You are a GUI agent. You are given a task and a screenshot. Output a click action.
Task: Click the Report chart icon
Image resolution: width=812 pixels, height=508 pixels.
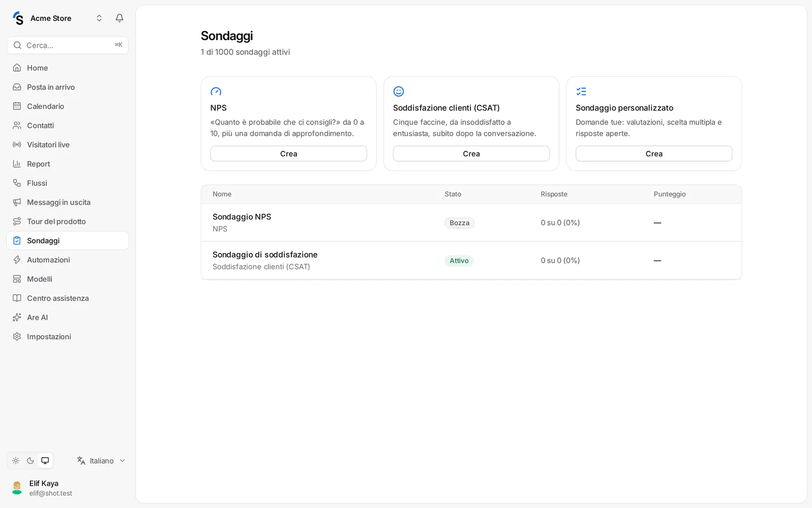click(x=17, y=164)
